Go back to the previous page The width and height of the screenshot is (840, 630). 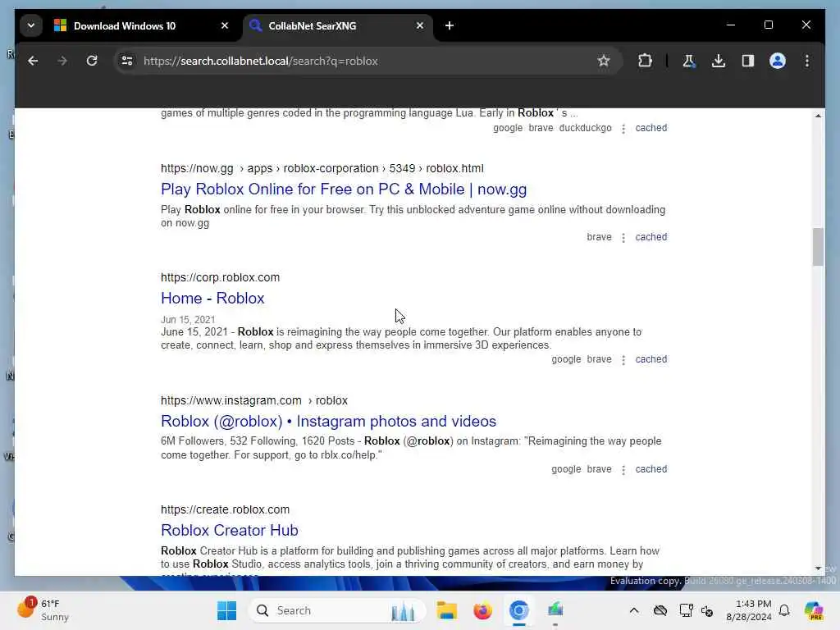33,61
